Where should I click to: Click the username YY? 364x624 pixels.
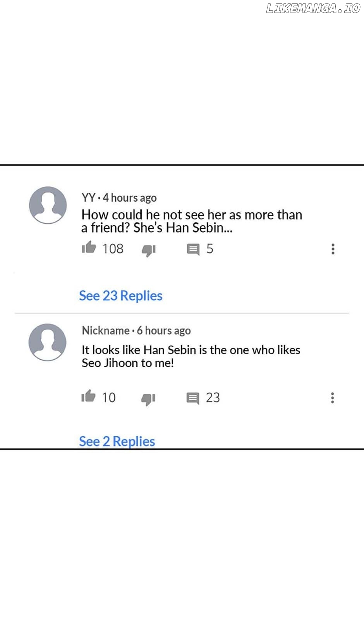[88, 198]
